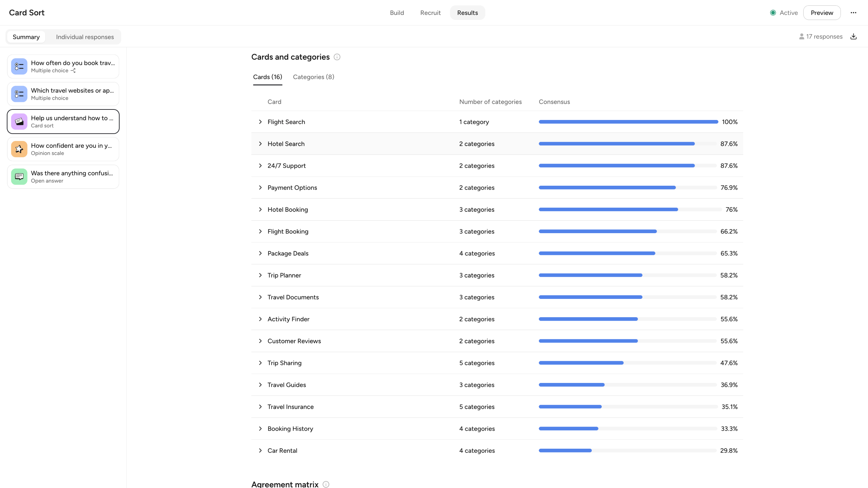Expand the Flight Search card row

(x=260, y=122)
